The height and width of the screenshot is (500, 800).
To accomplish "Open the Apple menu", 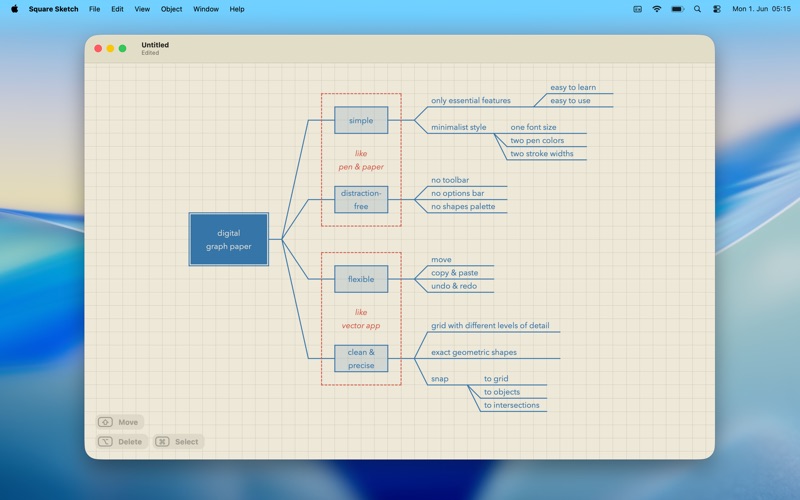I will coord(14,9).
